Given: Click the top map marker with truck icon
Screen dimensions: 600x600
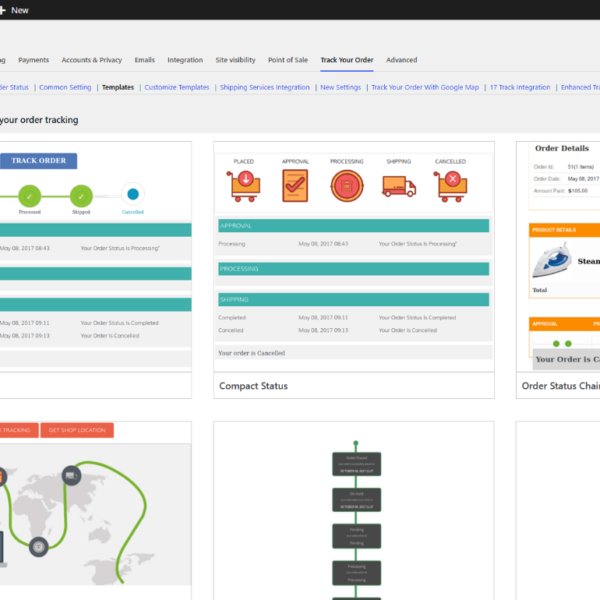Looking at the screenshot, I should pyautogui.click(x=72, y=476).
